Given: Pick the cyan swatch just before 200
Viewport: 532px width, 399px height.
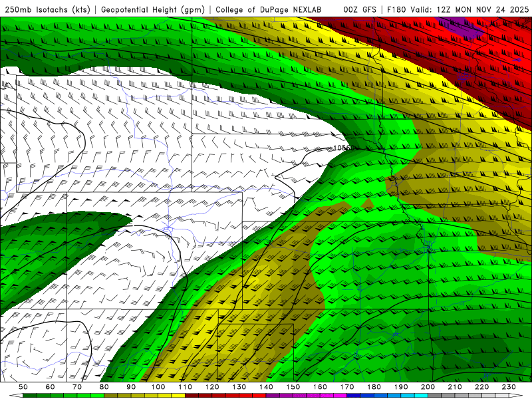Looking at the screenshot, I should (x=421, y=395).
